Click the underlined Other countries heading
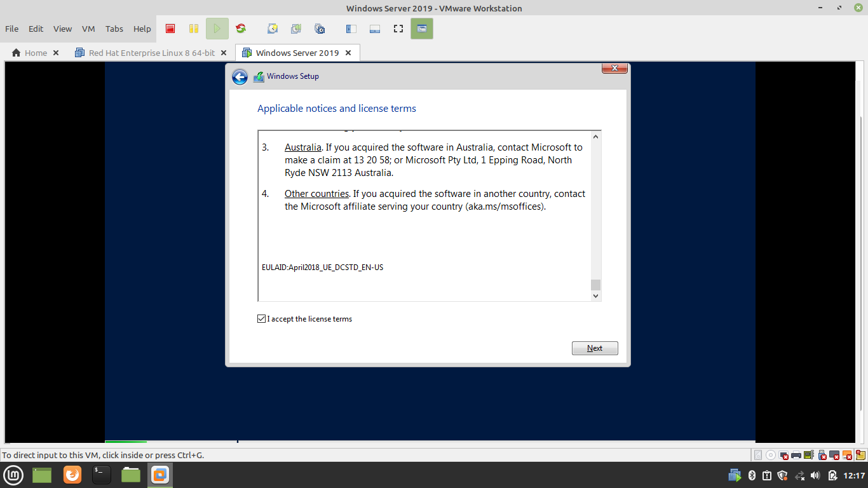The image size is (868, 488). (316, 194)
